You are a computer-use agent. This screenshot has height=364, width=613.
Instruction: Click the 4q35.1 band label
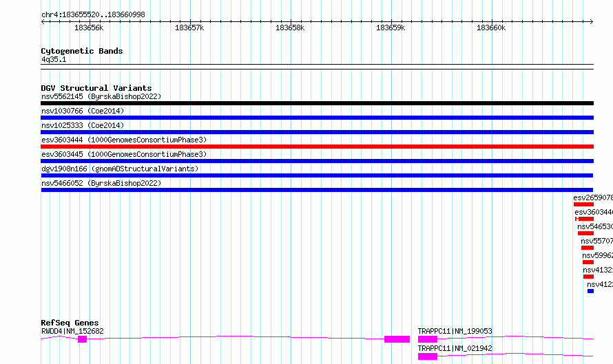click(x=54, y=60)
